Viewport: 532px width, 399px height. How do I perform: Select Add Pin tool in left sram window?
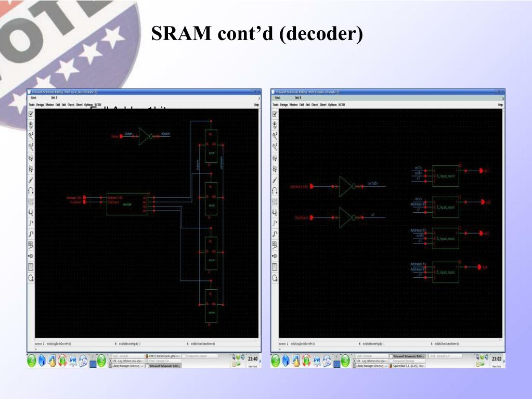click(31, 256)
